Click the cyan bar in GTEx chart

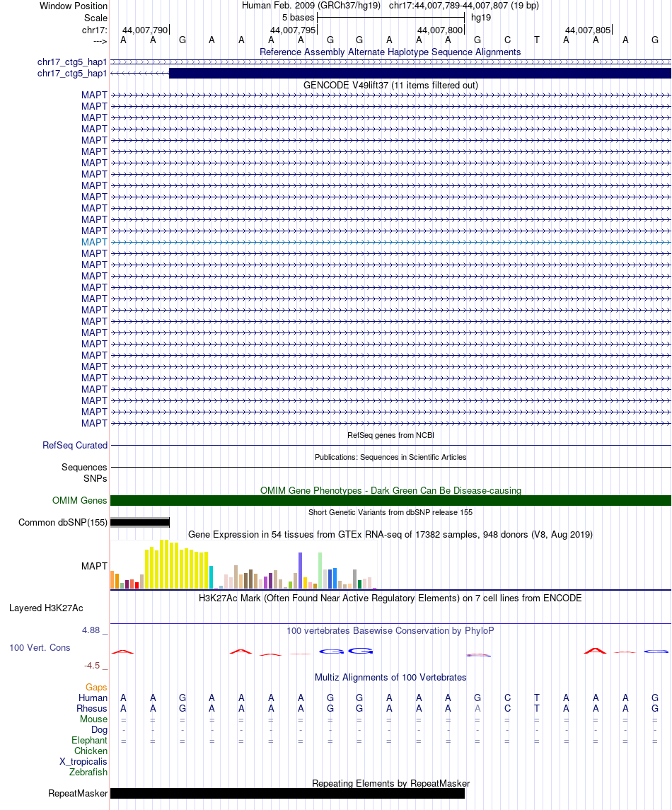(211, 577)
